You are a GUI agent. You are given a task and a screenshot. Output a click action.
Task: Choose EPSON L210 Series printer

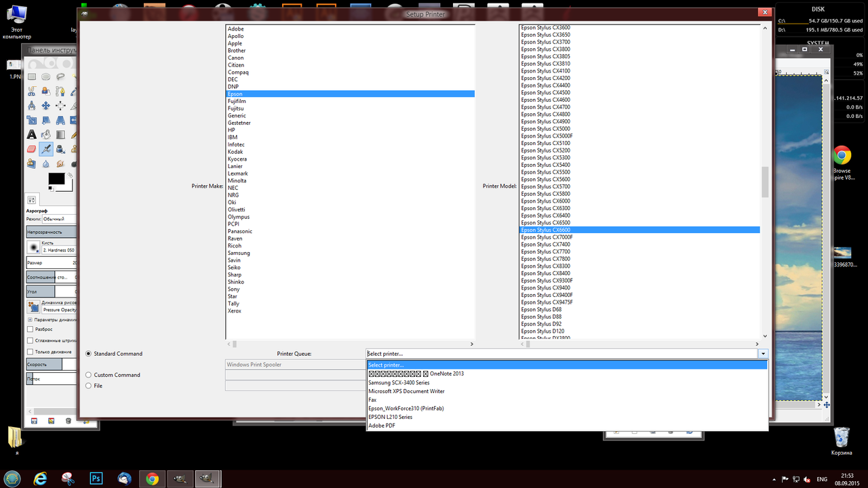pos(567,417)
